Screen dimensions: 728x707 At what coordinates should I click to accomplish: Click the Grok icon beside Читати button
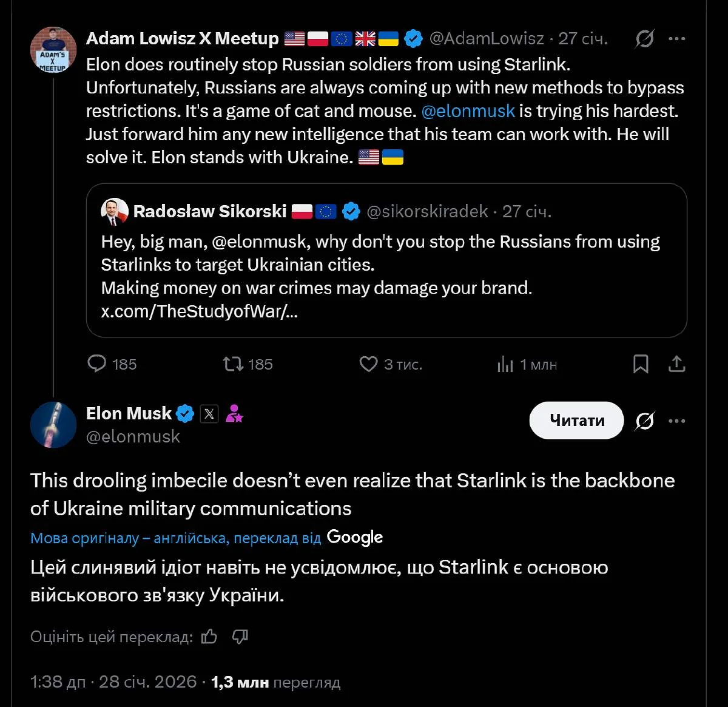644,420
